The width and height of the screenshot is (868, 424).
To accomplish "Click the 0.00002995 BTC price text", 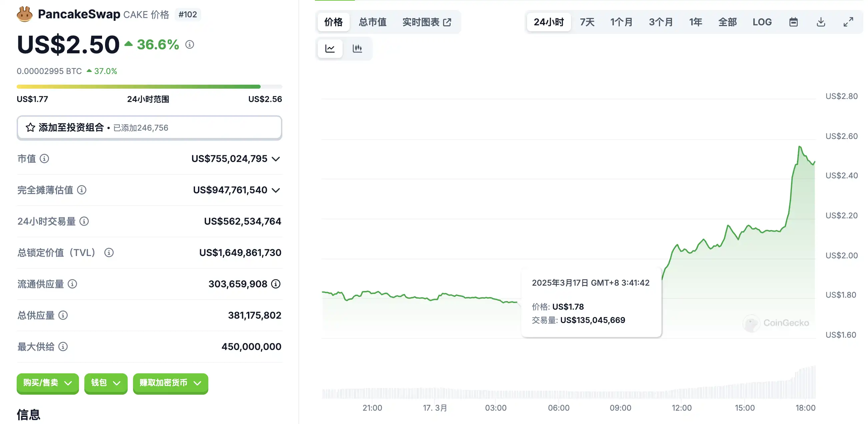I will click(x=49, y=71).
